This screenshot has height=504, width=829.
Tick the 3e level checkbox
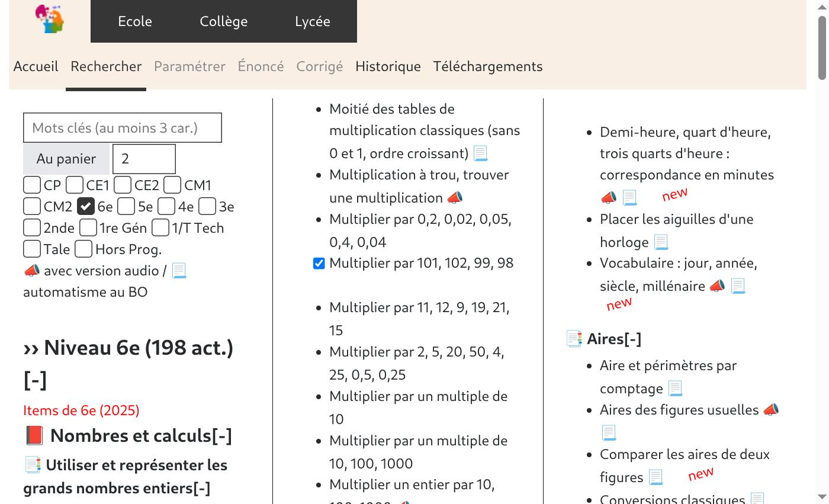207,206
